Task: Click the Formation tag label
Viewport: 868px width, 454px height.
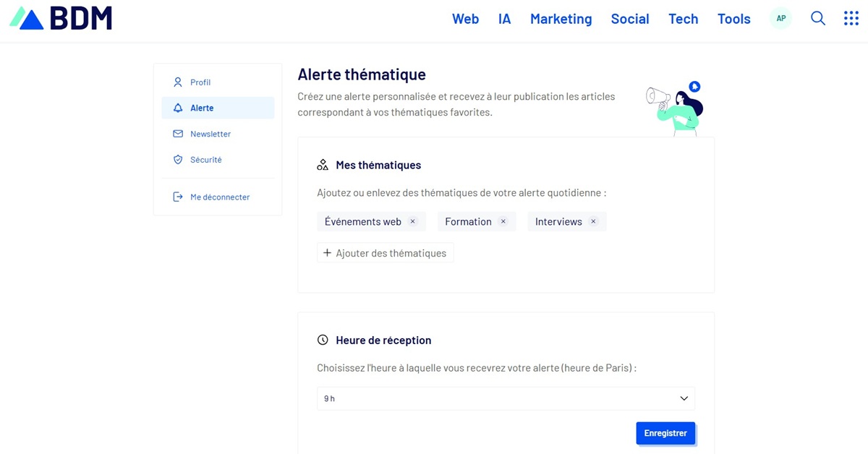Action: (468, 222)
